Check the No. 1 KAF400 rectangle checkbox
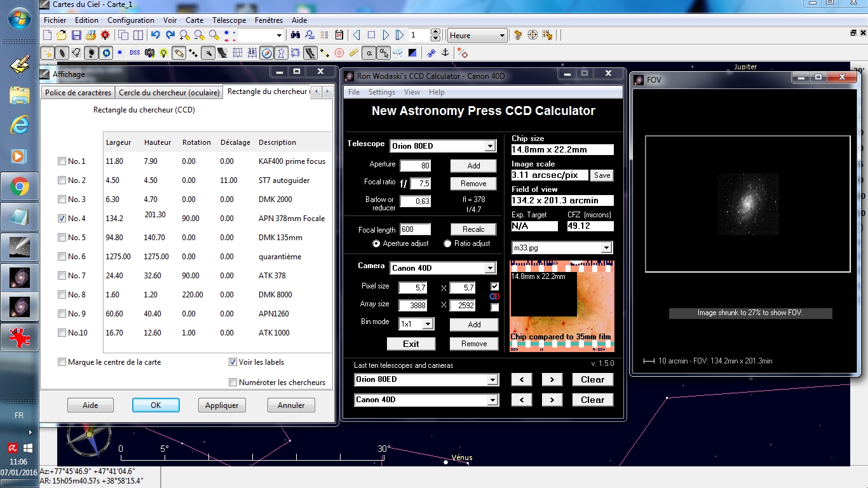Screen dimensions: 868x488 pos(62,161)
